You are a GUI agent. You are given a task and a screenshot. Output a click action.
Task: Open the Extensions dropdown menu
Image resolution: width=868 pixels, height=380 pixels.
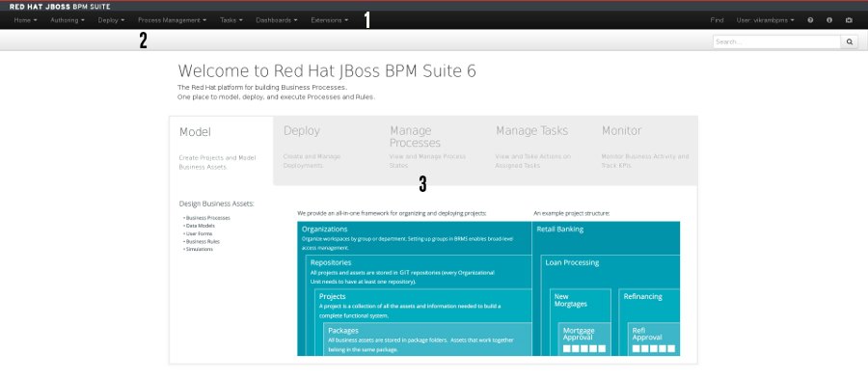pos(330,20)
